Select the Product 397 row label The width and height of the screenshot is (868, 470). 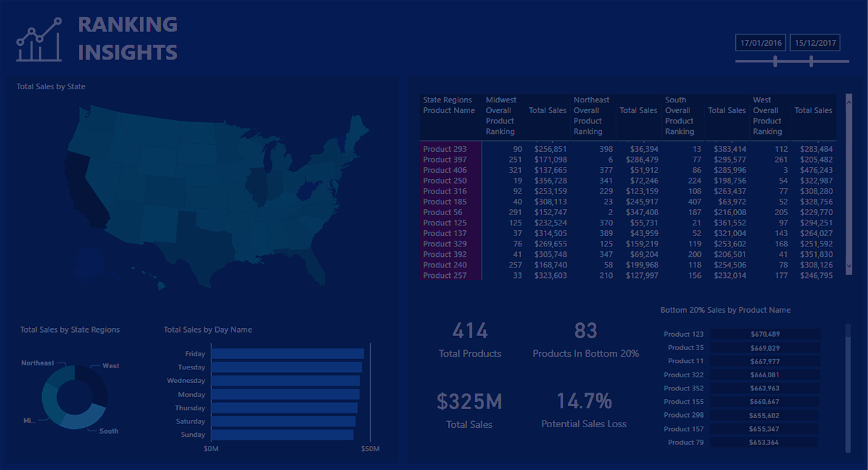[445, 160]
